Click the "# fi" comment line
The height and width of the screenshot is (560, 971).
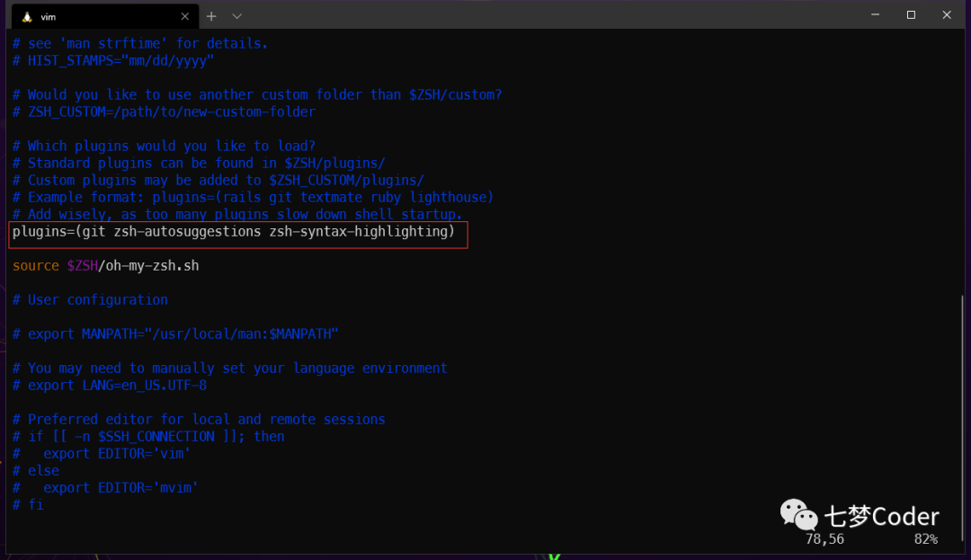pos(28,505)
